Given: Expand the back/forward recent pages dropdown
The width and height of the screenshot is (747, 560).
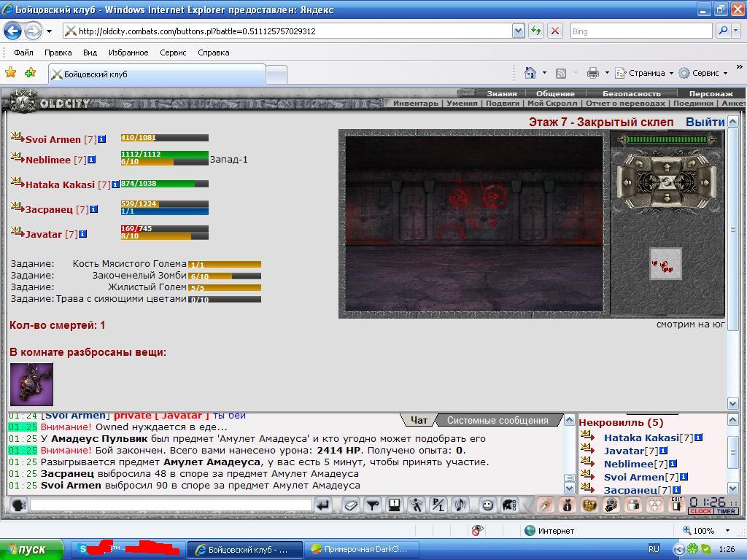Looking at the screenshot, I should click(x=49, y=31).
